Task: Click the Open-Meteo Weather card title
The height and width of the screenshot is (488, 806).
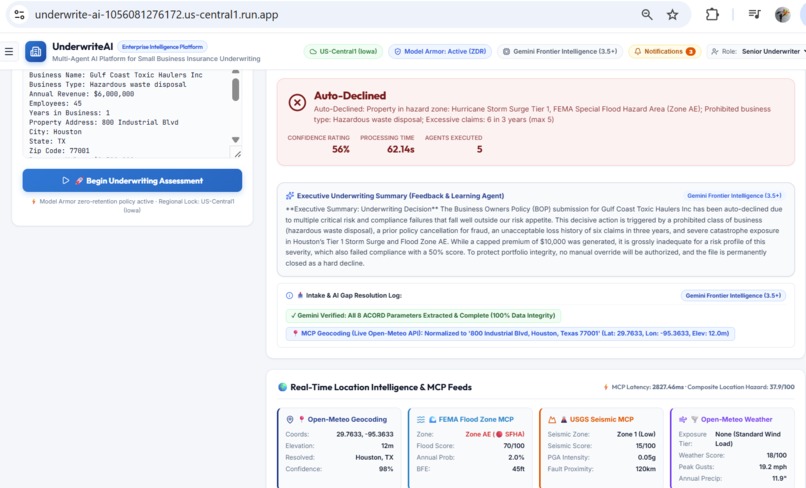Action: [x=737, y=420]
